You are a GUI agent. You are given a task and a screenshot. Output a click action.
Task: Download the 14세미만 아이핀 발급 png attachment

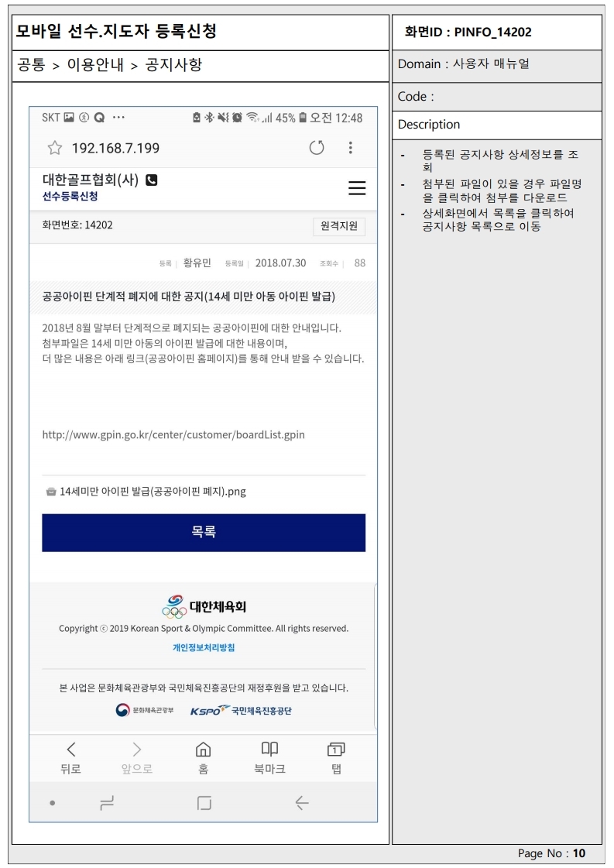tap(153, 492)
